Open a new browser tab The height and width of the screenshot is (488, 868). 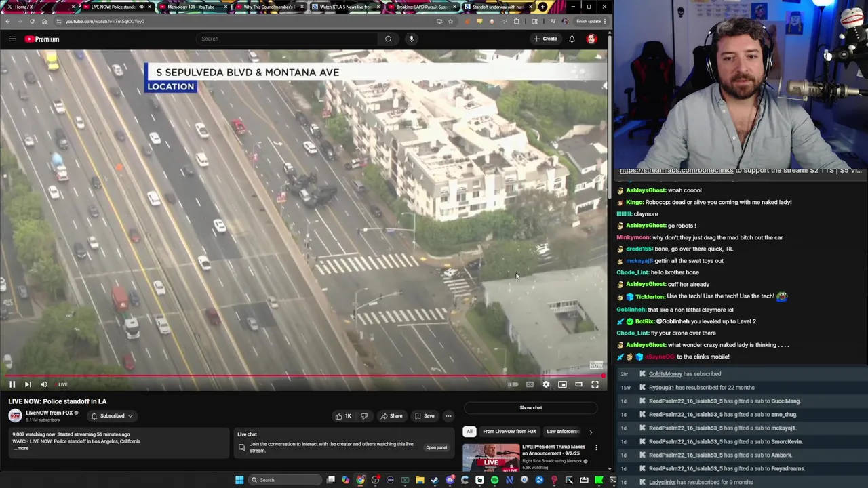(542, 7)
